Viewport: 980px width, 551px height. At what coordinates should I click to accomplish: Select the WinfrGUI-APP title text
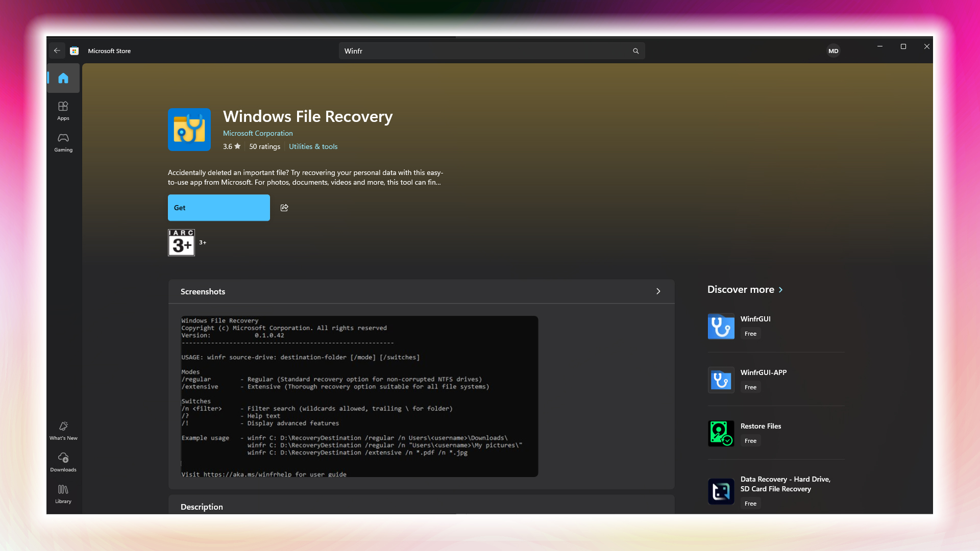(x=764, y=372)
